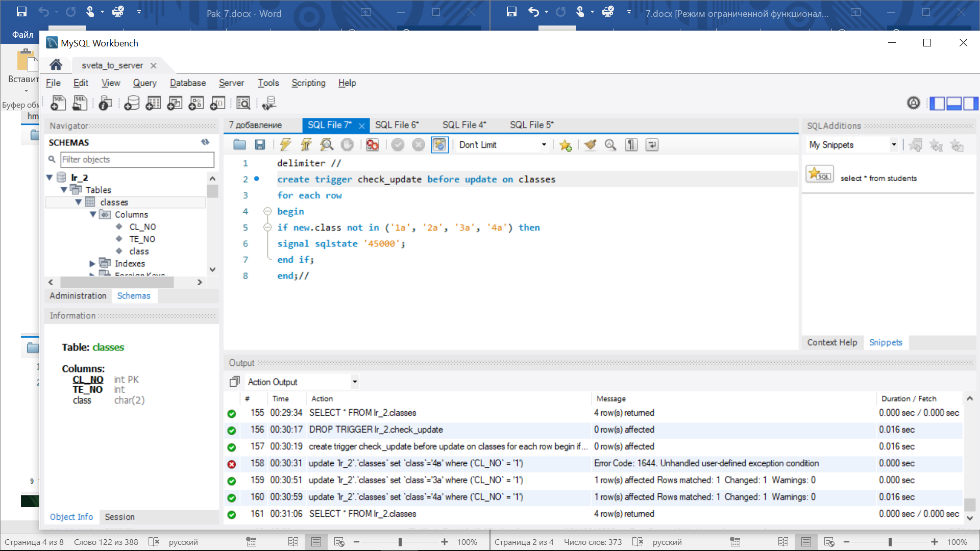Viewport: 980px width, 551px height.
Task: Collapse the lr_2 schema node
Action: point(50,178)
